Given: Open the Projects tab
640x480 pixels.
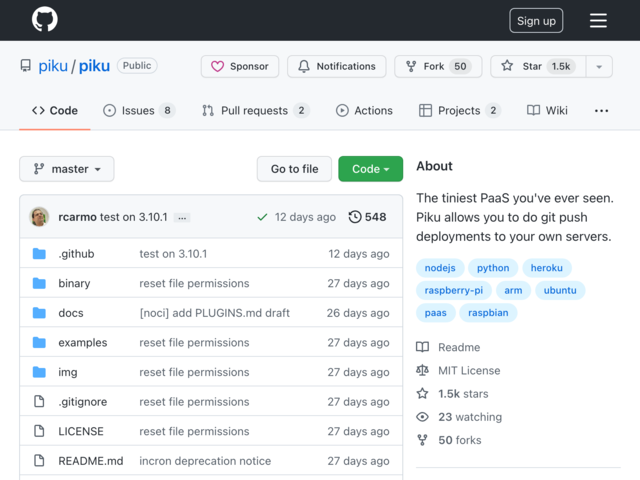Looking at the screenshot, I should pos(460,111).
